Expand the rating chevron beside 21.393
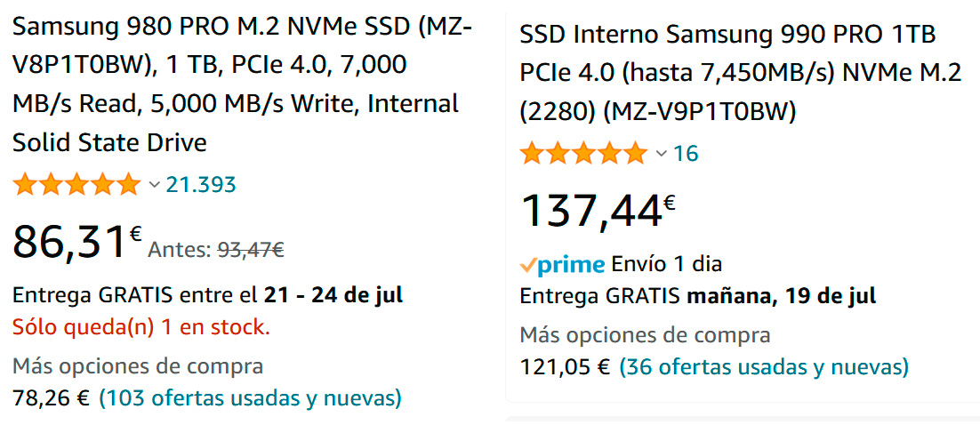Screen dimensions: 980x433 (154, 185)
